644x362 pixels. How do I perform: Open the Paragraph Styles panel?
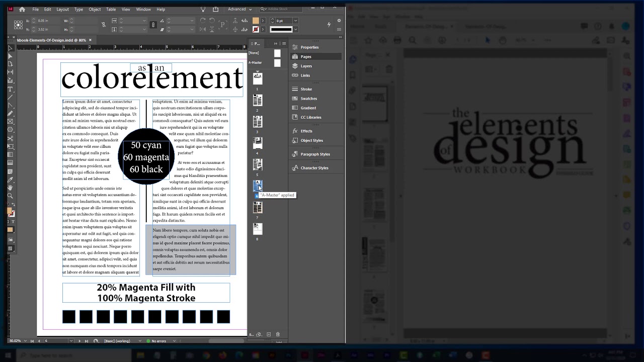tap(315, 154)
